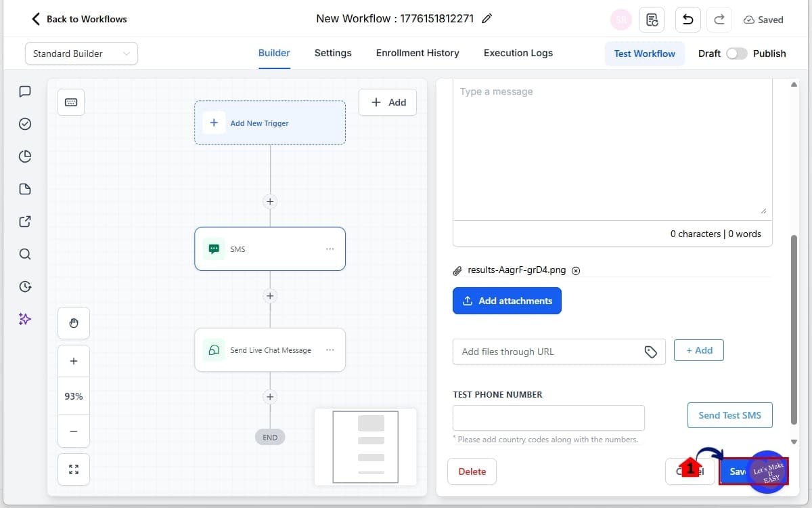The image size is (812, 508).
Task: Click the Add New Trigger block
Action: click(270, 123)
